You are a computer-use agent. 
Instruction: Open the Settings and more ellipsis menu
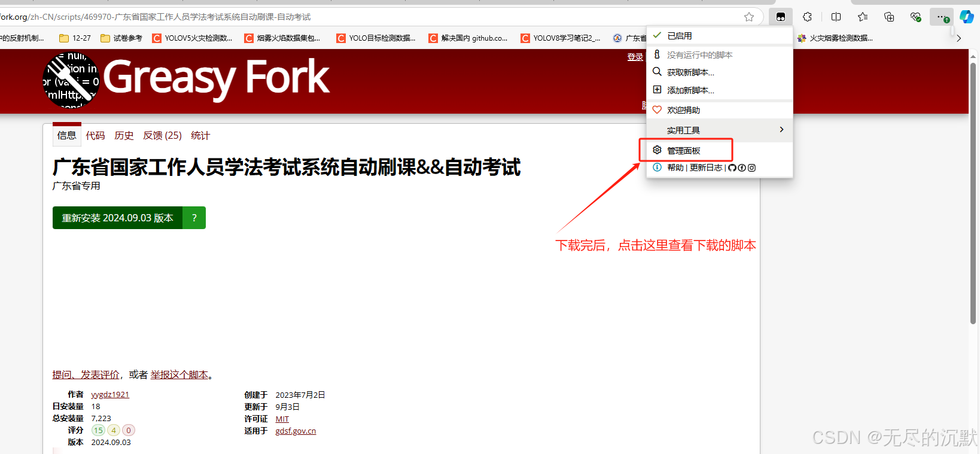point(942,17)
